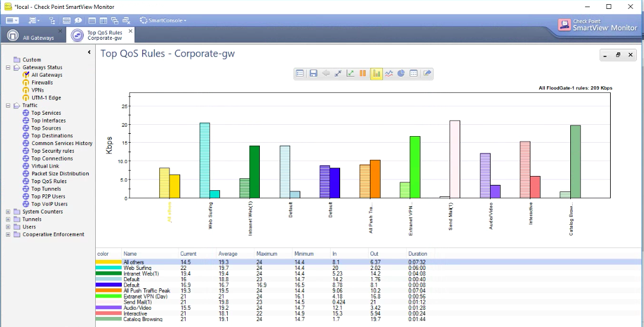Sort table by Maximum column header
The height and width of the screenshot is (327, 644).
[x=274, y=254]
